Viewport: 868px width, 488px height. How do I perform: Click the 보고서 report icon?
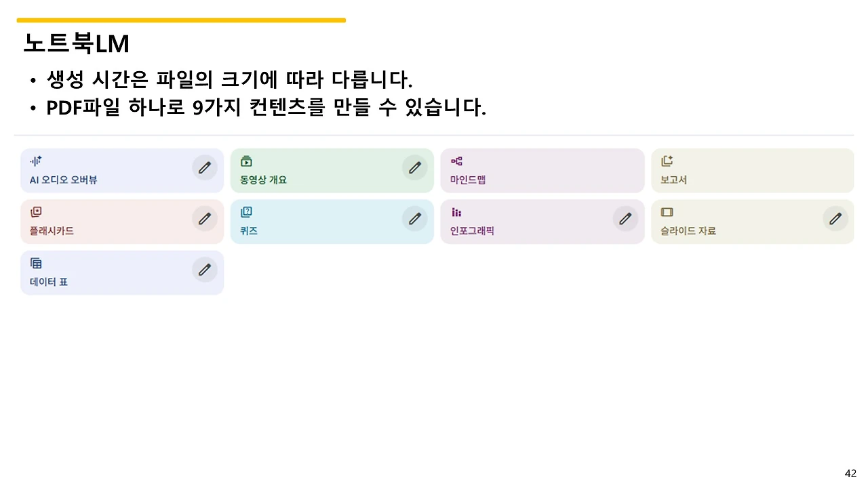click(x=667, y=161)
